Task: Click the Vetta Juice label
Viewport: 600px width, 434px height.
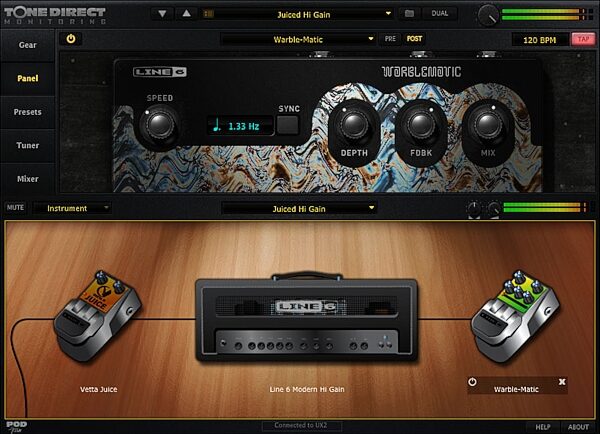Action: tap(99, 389)
